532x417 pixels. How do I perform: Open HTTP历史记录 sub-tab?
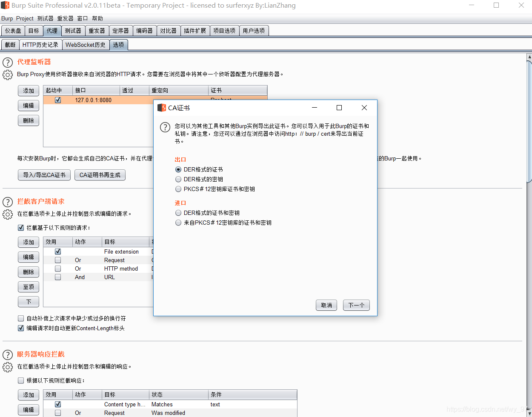tap(40, 45)
